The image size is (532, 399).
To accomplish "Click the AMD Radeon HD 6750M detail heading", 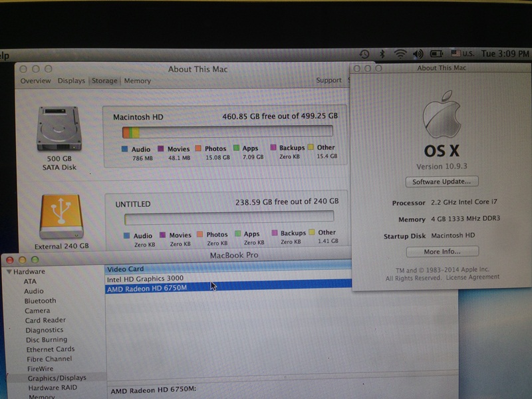I will (x=154, y=390).
